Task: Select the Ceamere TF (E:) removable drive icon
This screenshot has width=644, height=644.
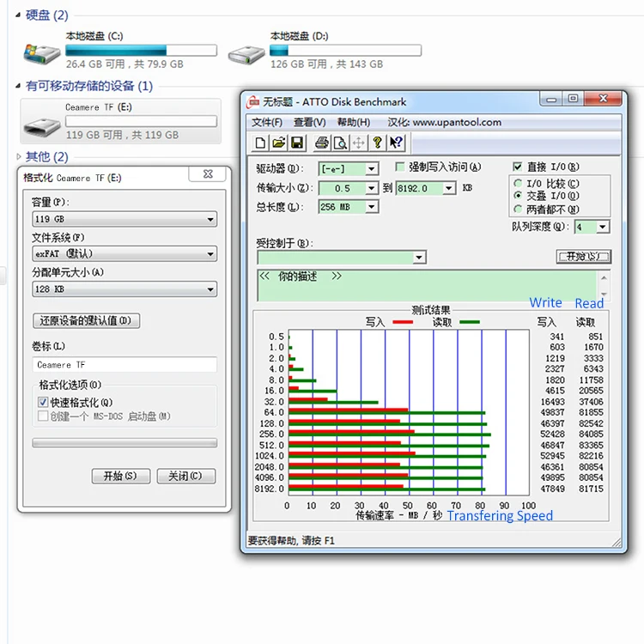Action: 43,121
